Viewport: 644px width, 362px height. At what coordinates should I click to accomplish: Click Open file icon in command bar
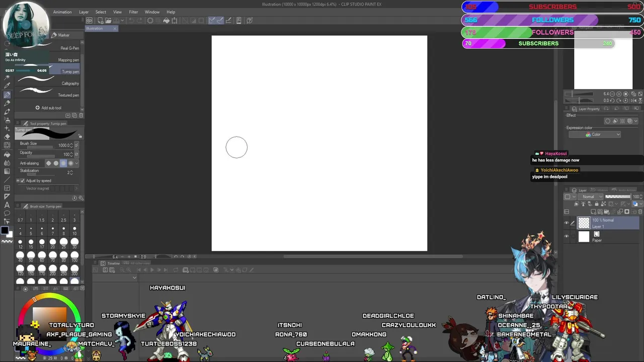[x=109, y=21]
